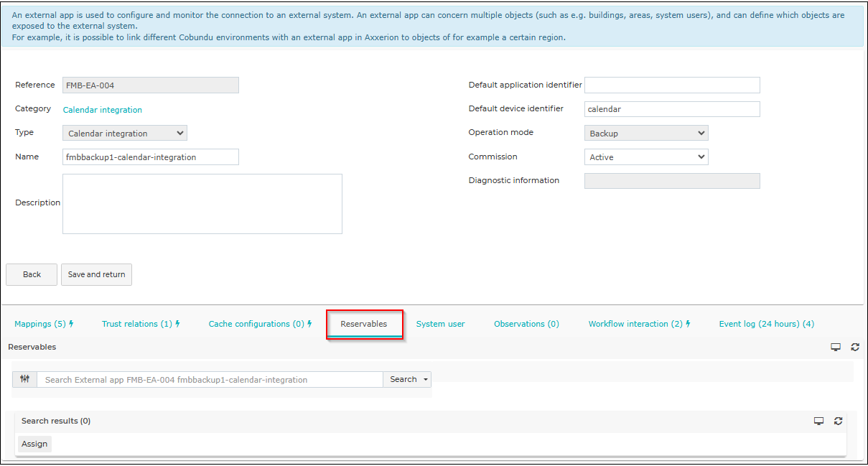
Task: View the Event log (24 hours) tab
Action: (767, 324)
